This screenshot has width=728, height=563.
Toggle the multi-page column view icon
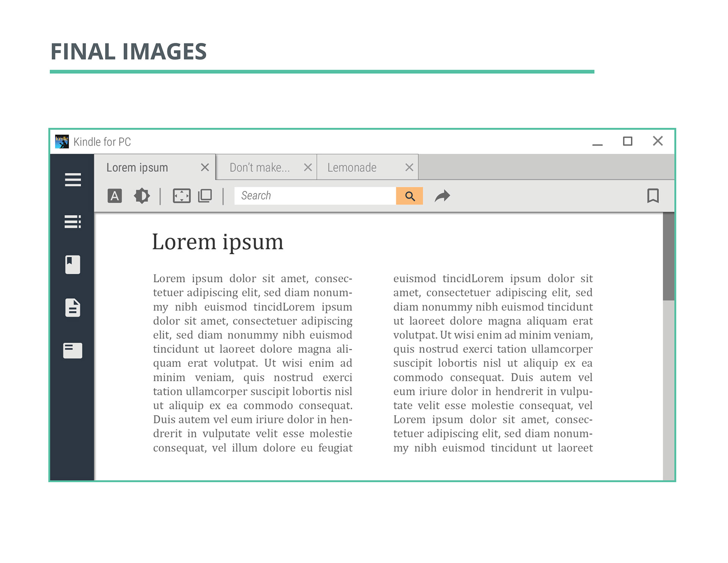205,196
